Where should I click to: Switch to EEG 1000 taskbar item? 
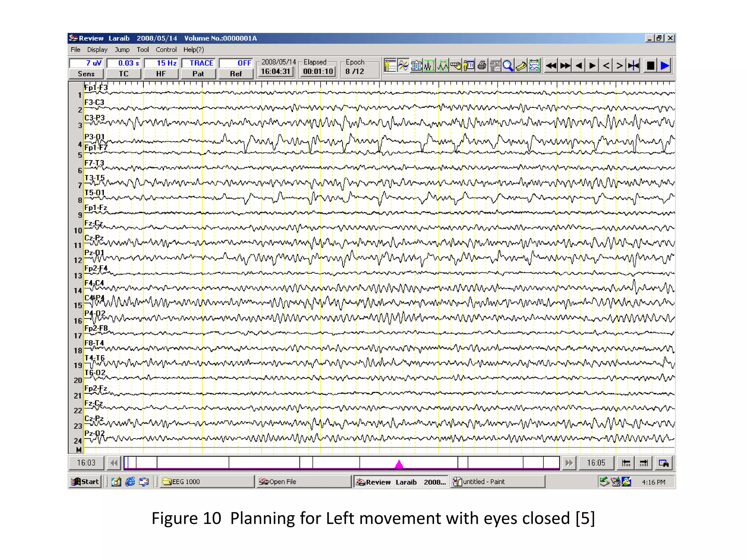click(x=207, y=482)
